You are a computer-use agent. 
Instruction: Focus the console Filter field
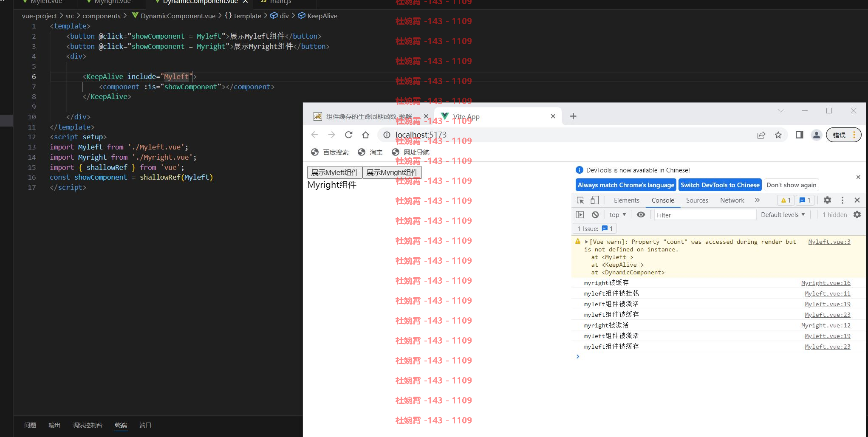tap(705, 215)
